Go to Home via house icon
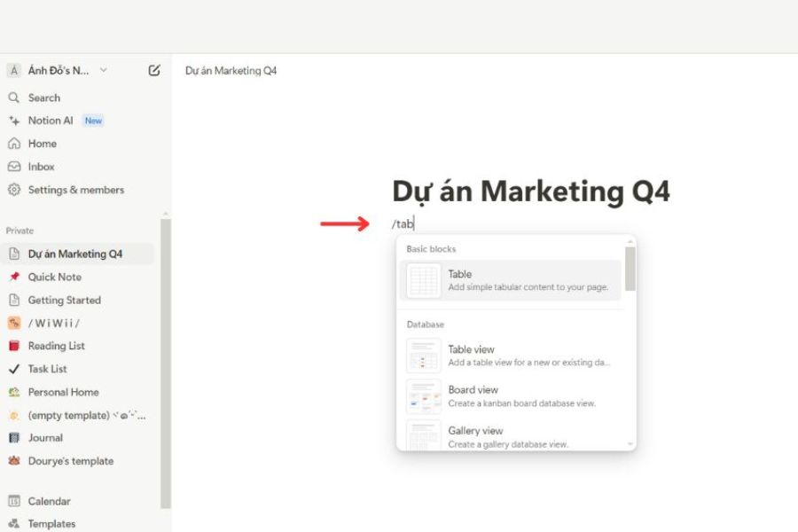This screenshot has width=798, height=532. click(14, 144)
